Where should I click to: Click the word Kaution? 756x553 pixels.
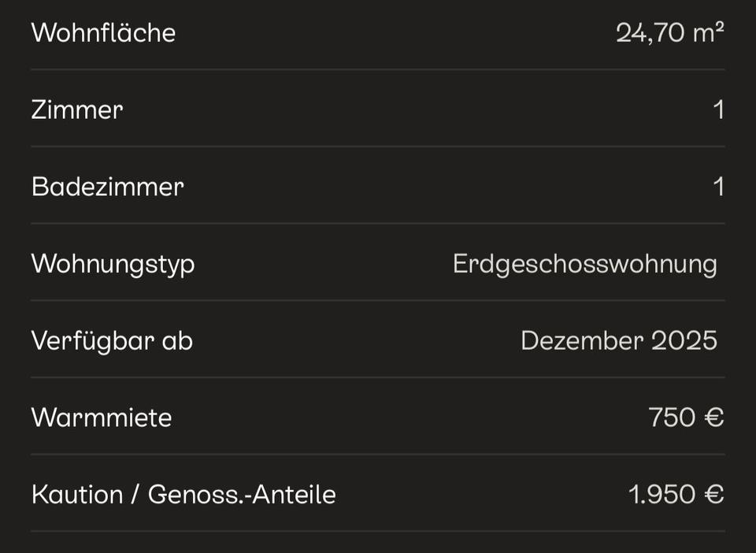point(77,495)
